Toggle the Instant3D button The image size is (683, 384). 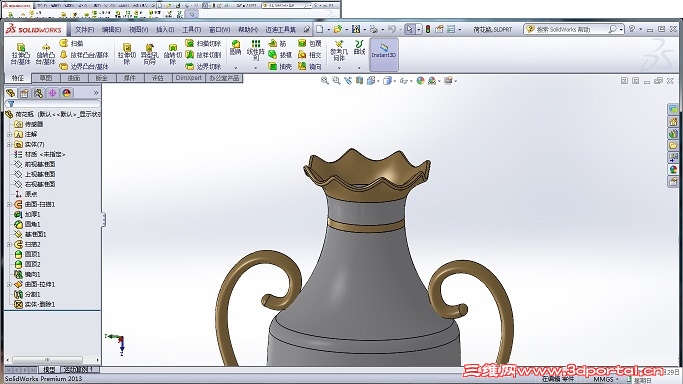tap(384, 54)
